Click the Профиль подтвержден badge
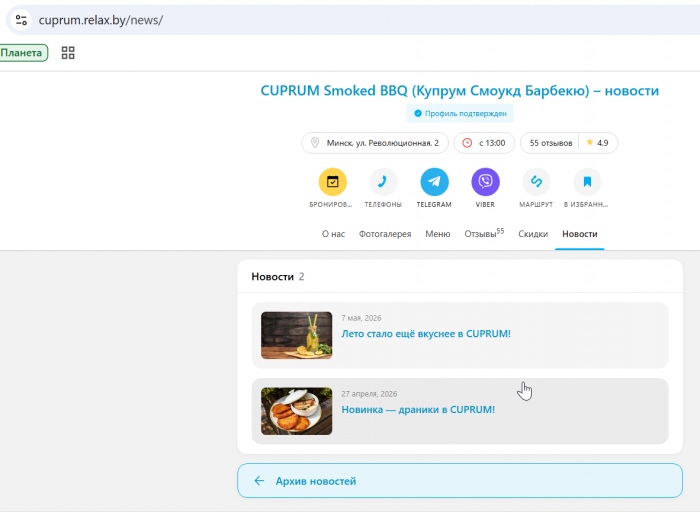Screen dimensions: 700x512 click(460, 113)
